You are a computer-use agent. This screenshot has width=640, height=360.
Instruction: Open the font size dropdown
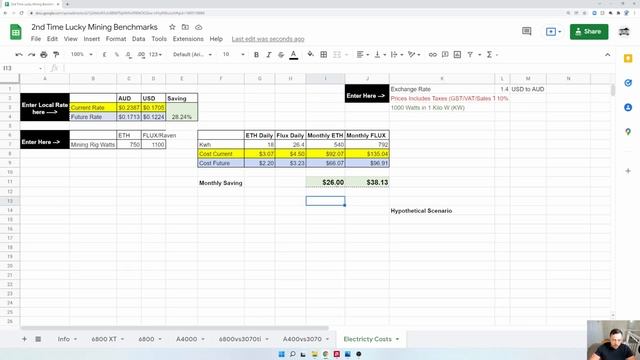(x=233, y=54)
